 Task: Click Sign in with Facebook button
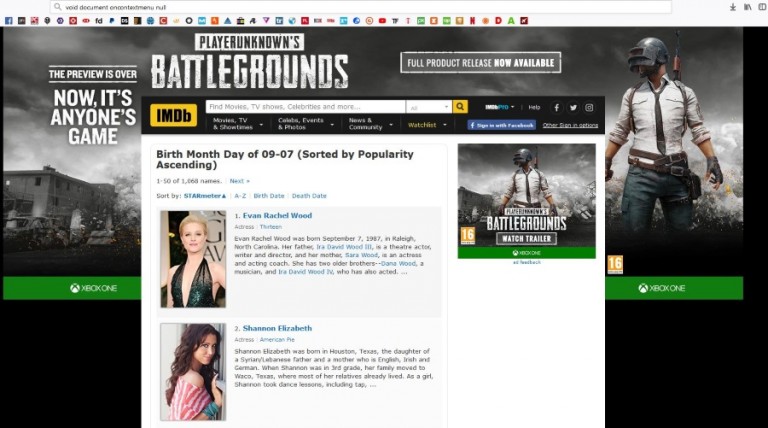pos(502,125)
